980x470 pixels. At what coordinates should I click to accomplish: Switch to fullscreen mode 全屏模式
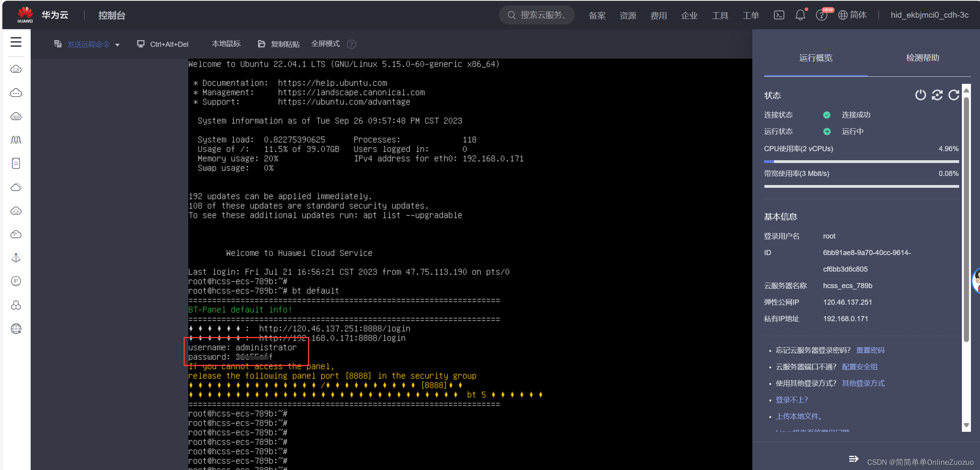point(325,44)
